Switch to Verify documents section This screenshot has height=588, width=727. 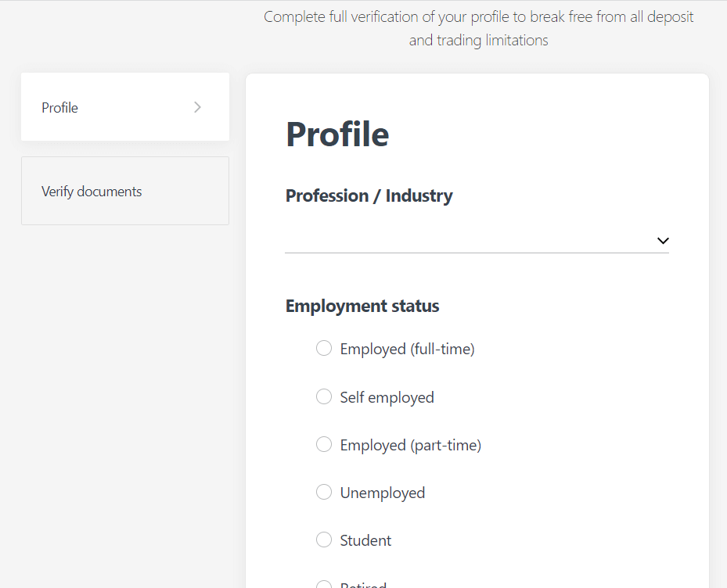[x=124, y=191]
